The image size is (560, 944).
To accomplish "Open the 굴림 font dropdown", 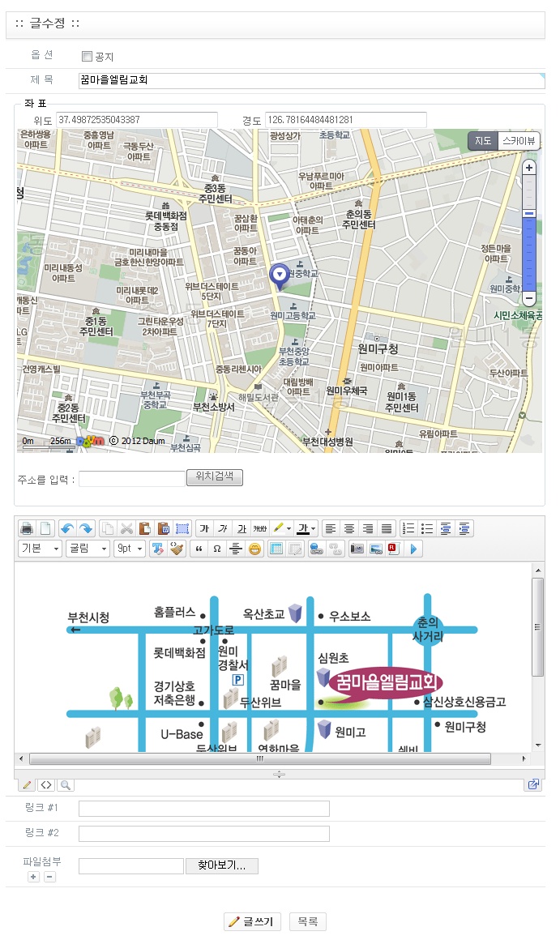I will pos(88,549).
